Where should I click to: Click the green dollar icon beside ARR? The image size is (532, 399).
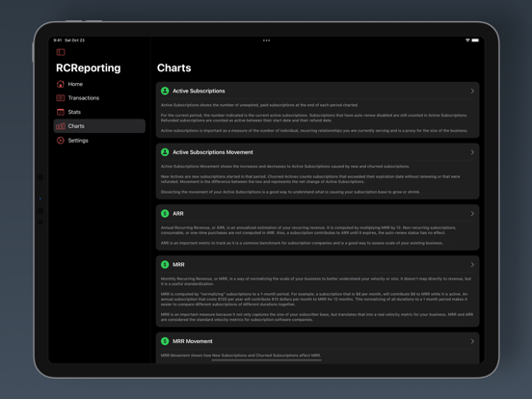coord(165,213)
